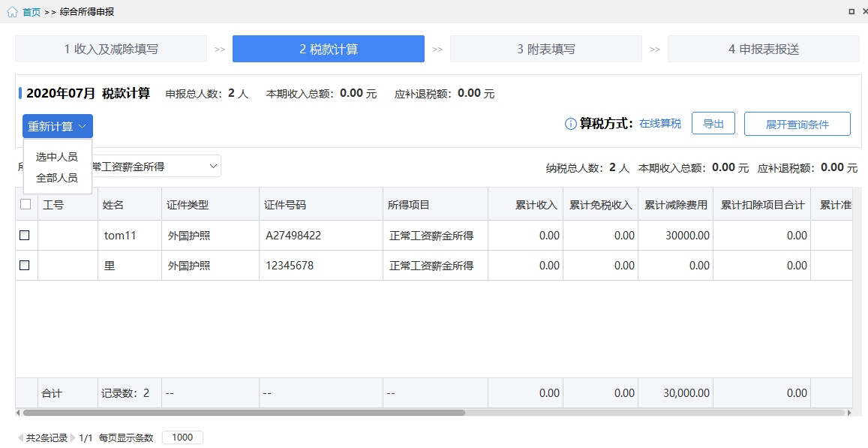The height and width of the screenshot is (448, 868).
Task: Click 展开查询条件 to expand filters
Action: pyautogui.click(x=797, y=124)
